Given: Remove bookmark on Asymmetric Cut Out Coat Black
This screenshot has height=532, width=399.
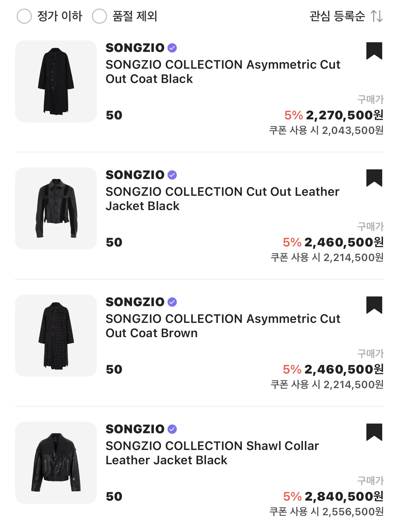Looking at the screenshot, I should 374,51.
